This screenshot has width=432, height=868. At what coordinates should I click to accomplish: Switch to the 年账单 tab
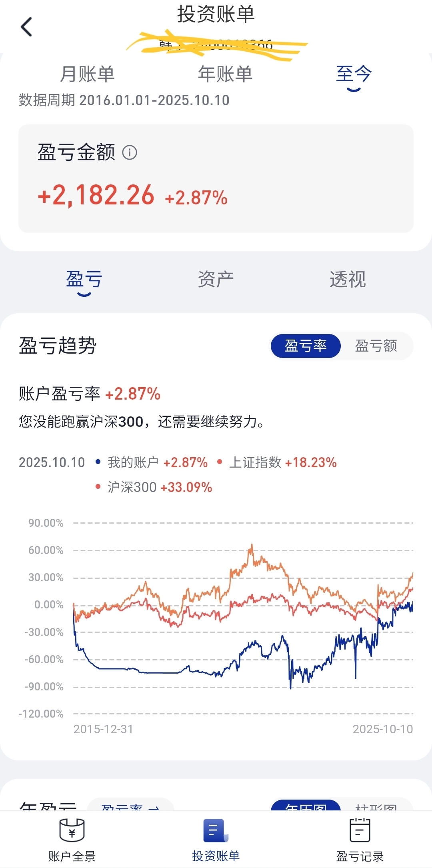click(225, 74)
